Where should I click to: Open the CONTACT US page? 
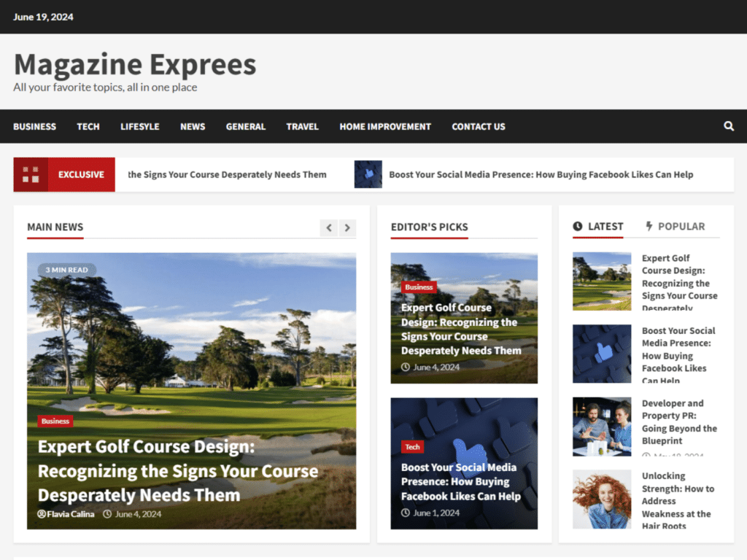click(x=478, y=126)
